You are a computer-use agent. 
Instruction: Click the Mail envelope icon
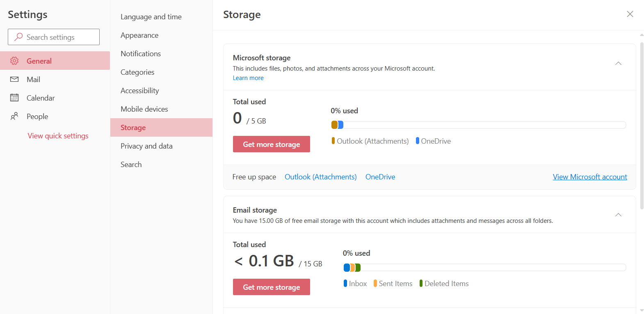14,79
